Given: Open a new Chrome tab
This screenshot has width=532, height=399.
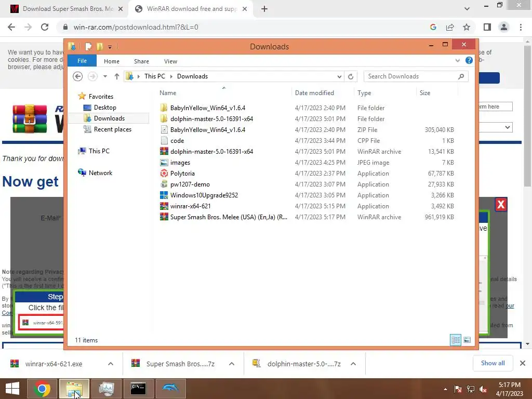Looking at the screenshot, I should (x=264, y=9).
